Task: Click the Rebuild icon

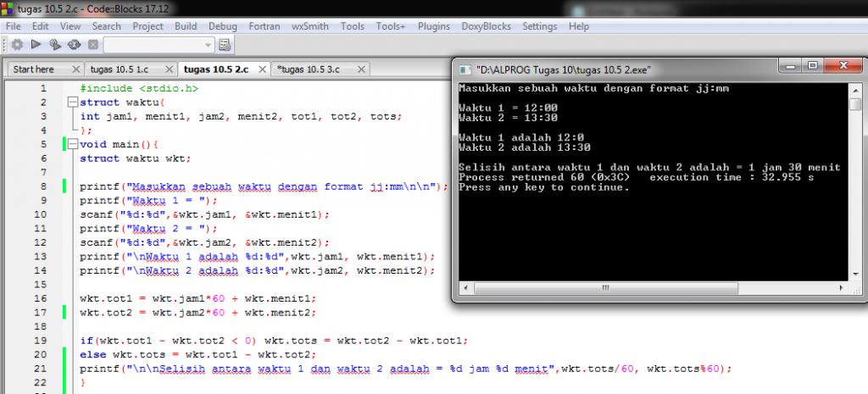Action: pos(75,45)
